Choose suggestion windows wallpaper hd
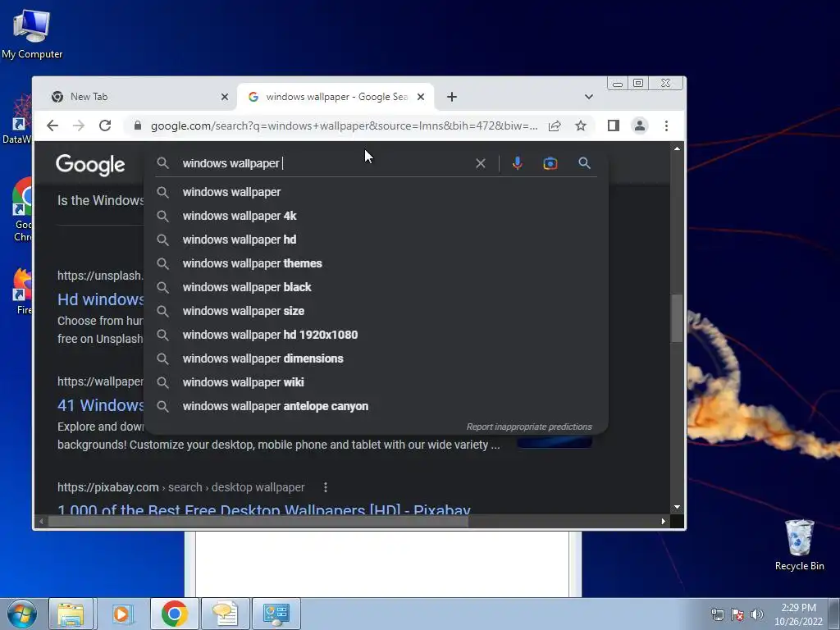Viewport: 840px width, 630px height. pyautogui.click(x=376, y=240)
